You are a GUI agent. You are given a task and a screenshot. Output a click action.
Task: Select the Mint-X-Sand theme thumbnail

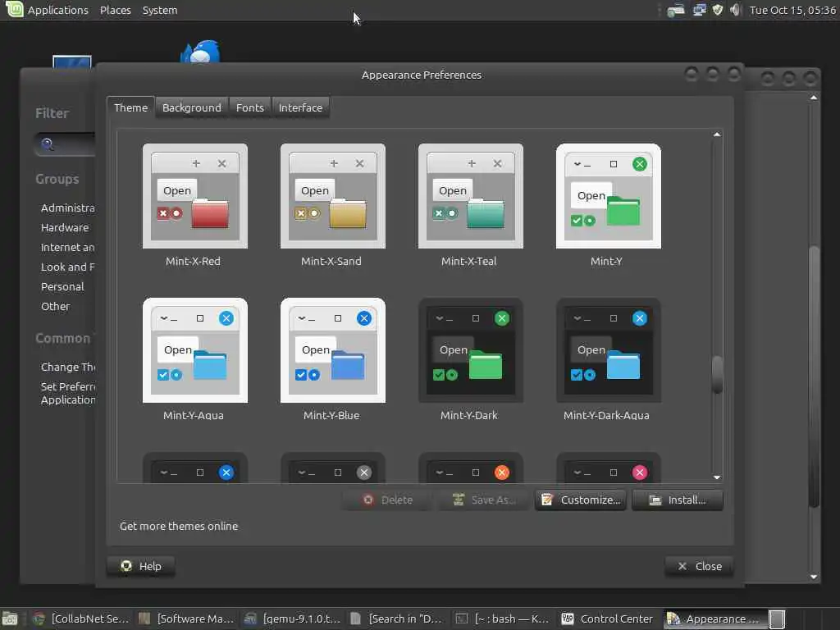tap(333, 196)
